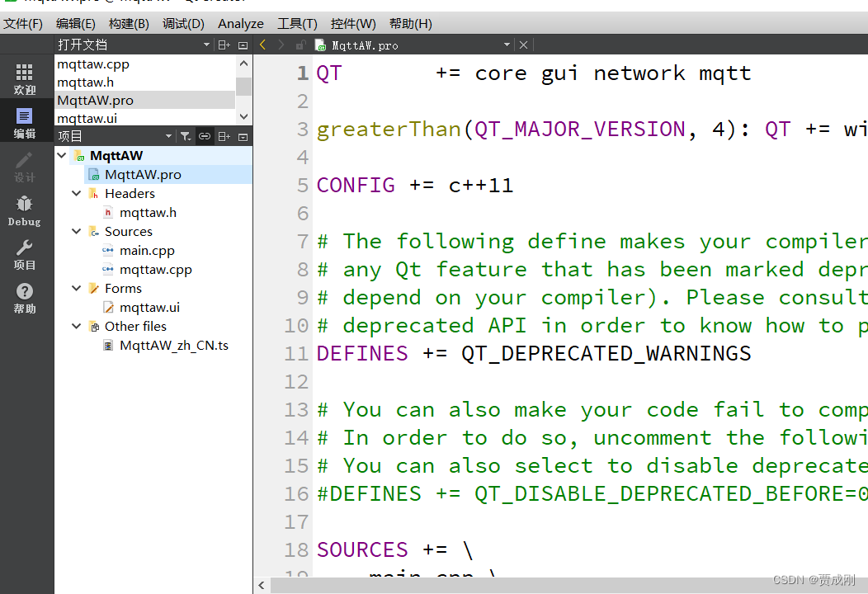Image resolution: width=868 pixels, height=594 pixels.
Task: Click line number 5 in editor gutter
Action: click(x=302, y=186)
